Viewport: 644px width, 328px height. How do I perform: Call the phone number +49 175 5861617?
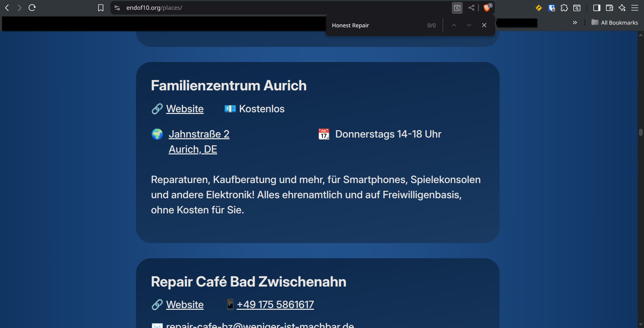click(275, 305)
